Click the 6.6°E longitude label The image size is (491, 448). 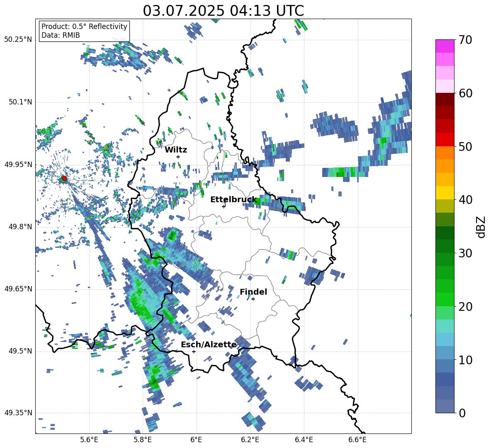[357, 440]
